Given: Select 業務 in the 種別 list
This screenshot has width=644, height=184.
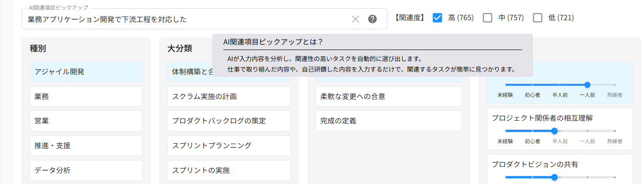Looking at the screenshot, I should 86,96.
